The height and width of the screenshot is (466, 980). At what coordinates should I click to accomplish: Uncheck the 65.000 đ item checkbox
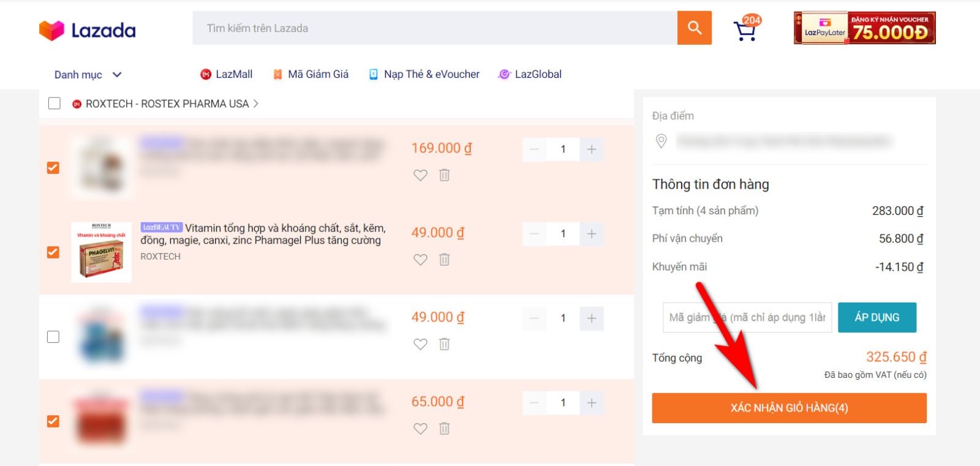click(x=53, y=421)
